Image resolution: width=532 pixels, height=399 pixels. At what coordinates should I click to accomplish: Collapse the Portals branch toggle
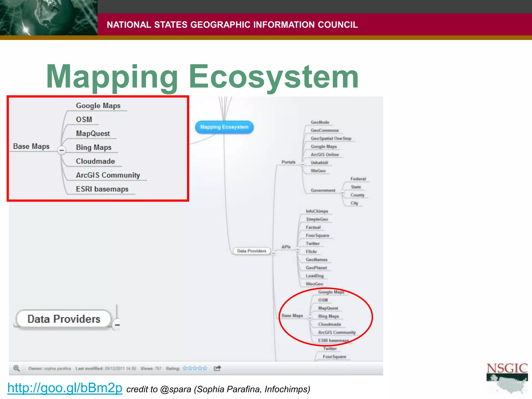(302, 164)
